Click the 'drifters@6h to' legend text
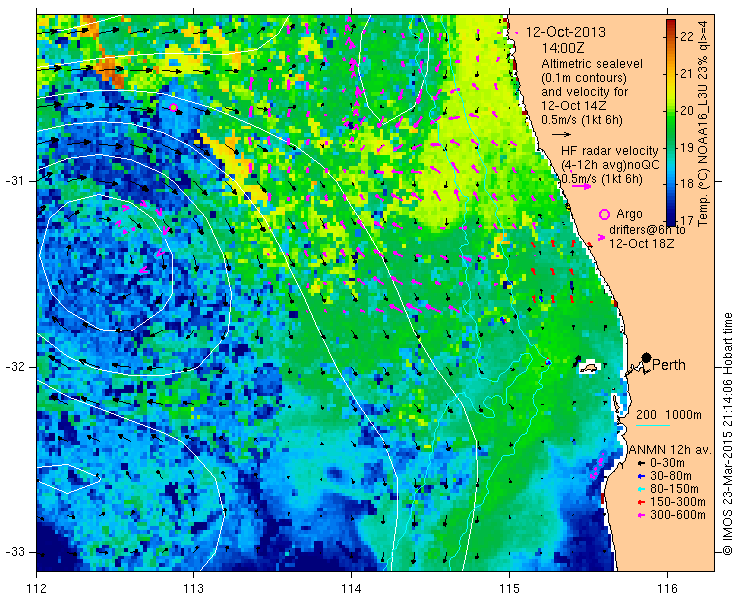The height and width of the screenshot is (600, 740). click(x=647, y=230)
